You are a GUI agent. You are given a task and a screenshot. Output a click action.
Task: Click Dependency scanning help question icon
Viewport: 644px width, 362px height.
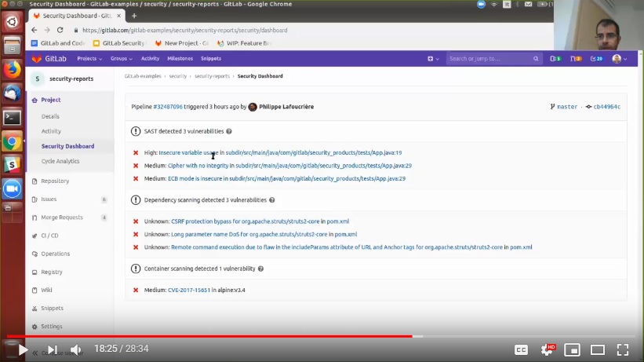pyautogui.click(x=272, y=200)
